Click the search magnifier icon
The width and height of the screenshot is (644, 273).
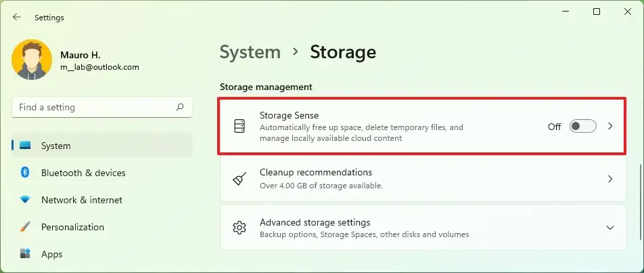point(180,107)
